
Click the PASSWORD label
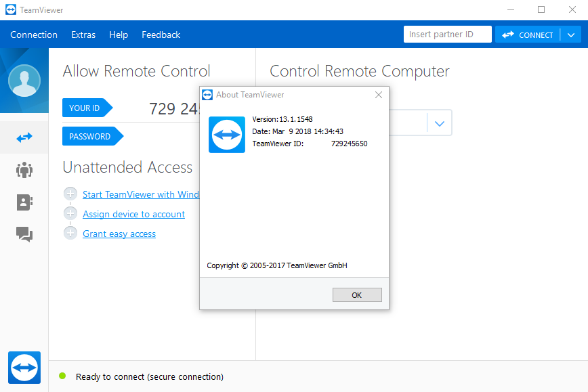[x=93, y=136]
